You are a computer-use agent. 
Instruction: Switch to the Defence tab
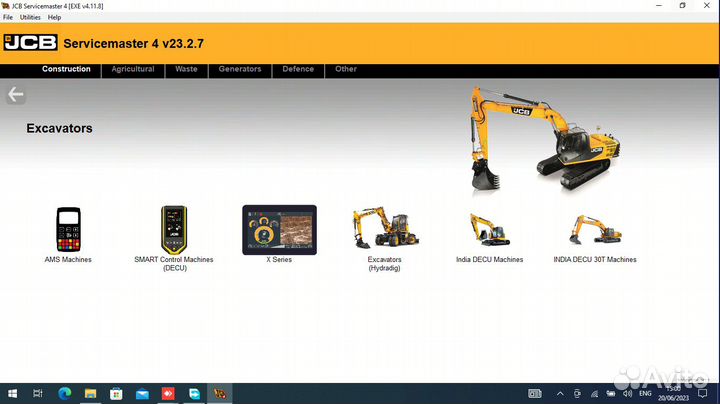(298, 69)
